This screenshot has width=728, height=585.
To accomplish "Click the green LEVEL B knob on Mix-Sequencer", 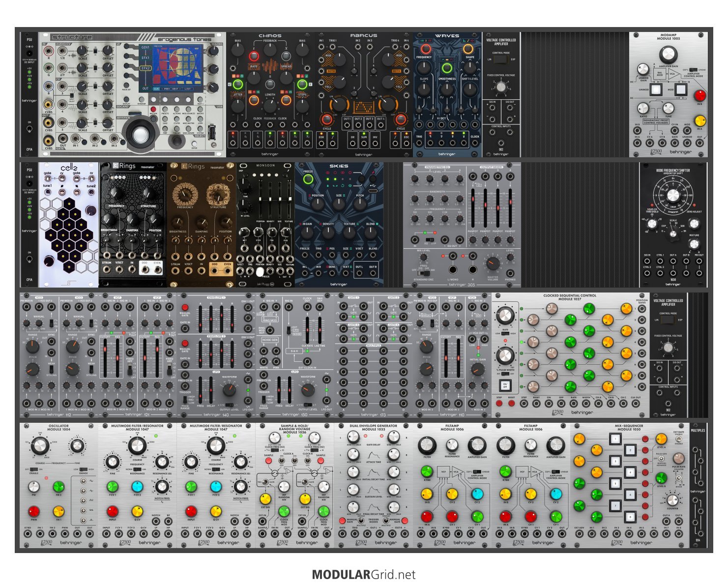I will (661, 478).
